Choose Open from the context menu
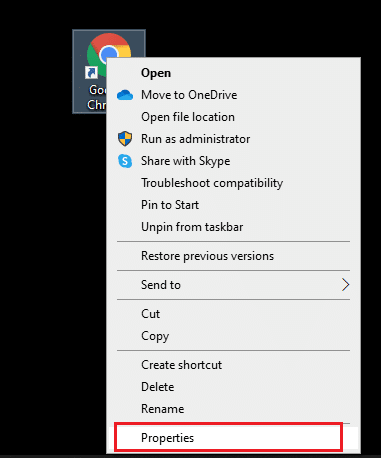 pyautogui.click(x=233, y=73)
